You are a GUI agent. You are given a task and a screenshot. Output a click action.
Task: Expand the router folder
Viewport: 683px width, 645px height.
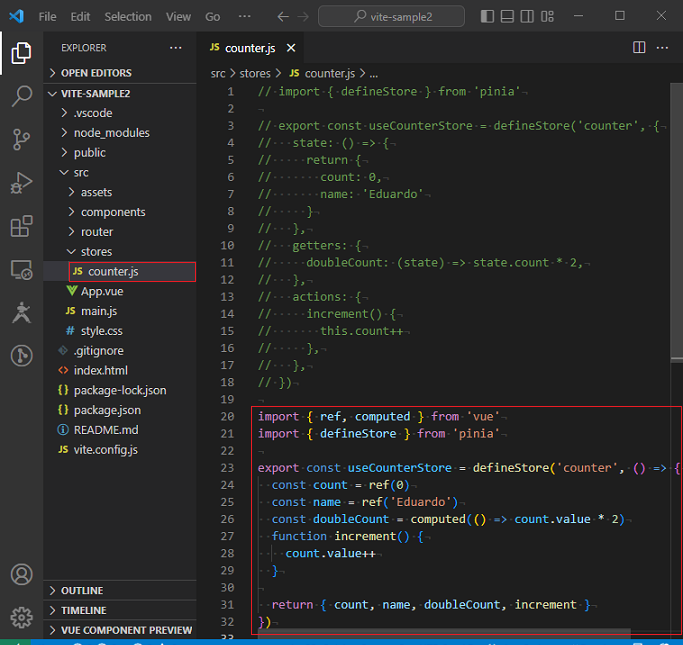point(120,232)
